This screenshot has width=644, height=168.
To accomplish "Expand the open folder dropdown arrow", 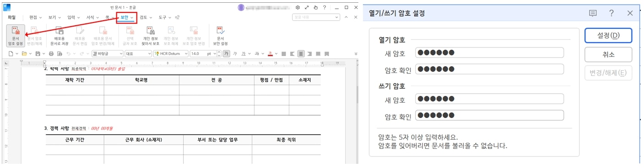I will pyautogui.click(x=30, y=54).
